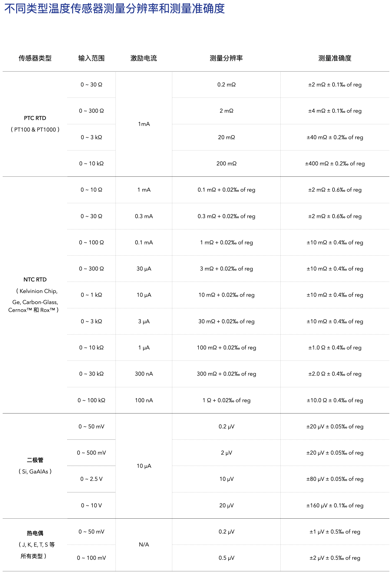Select the 测量分辨率 column header

(x=226, y=58)
